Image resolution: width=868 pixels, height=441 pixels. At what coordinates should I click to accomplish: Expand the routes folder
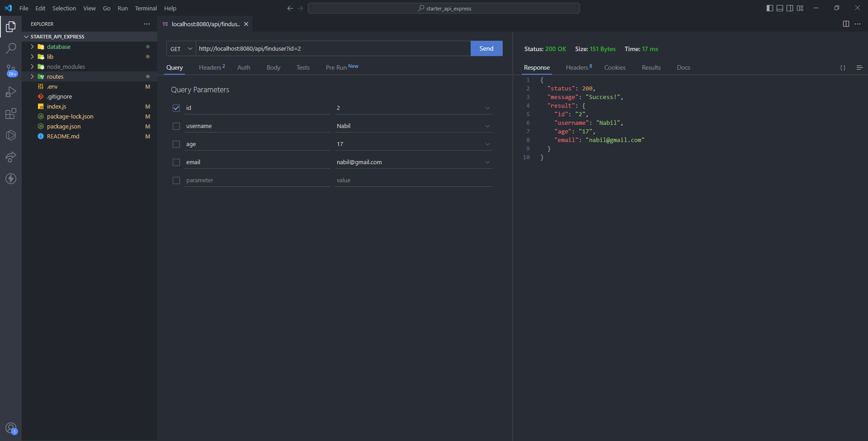[90, 76]
